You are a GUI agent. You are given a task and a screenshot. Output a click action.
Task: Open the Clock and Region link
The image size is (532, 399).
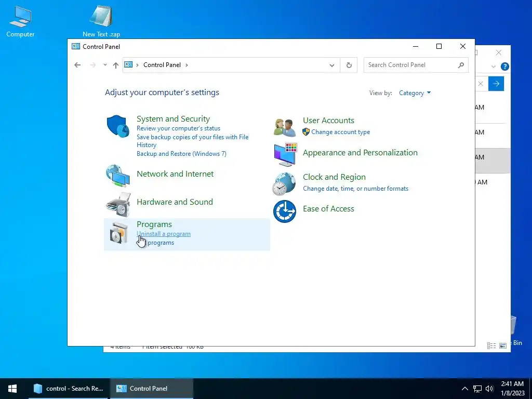pyautogui.click(x=334, y=177)
